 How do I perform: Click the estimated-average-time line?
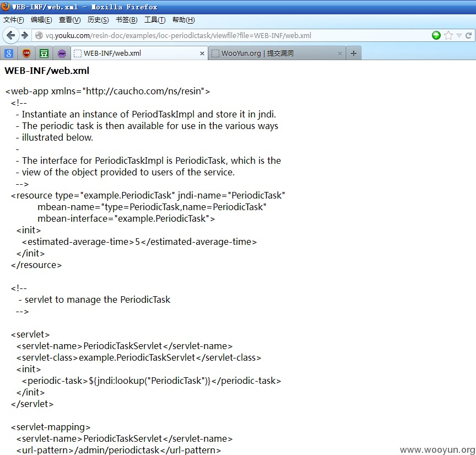[x=139, y=242]
